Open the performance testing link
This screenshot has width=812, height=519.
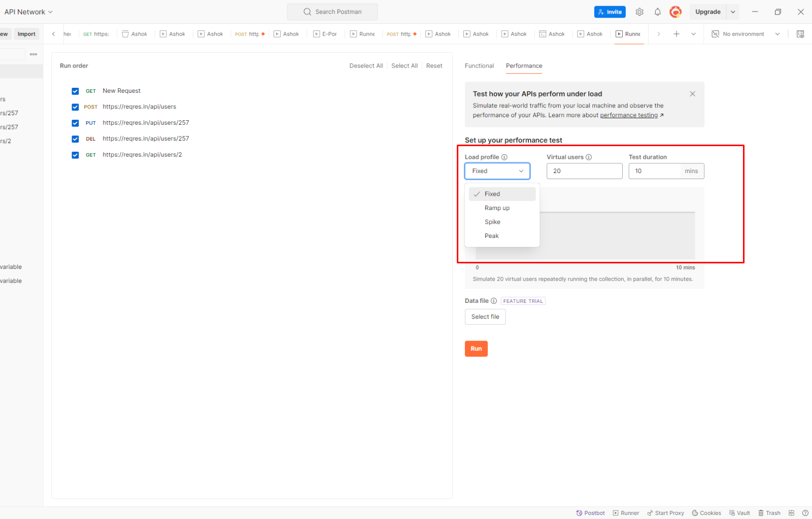click(629, 115)
